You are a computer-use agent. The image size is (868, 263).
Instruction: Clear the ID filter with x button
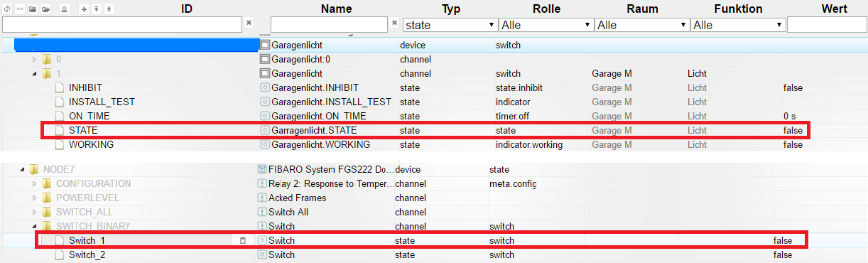(x=249, y=23)
